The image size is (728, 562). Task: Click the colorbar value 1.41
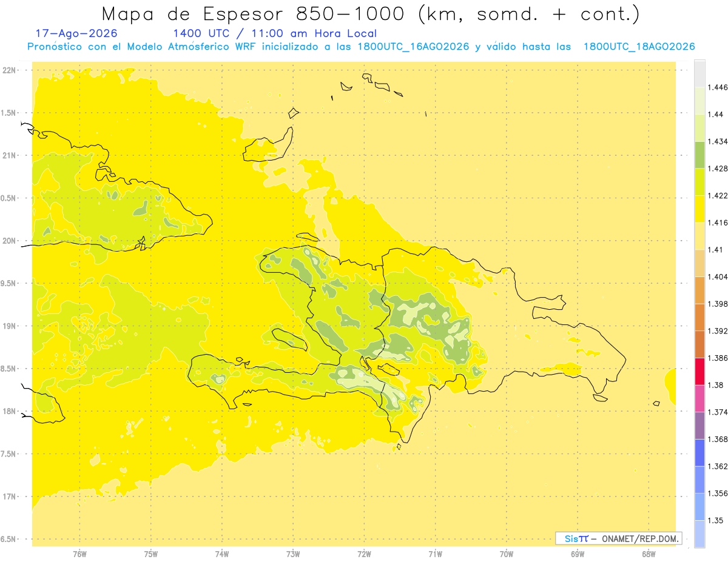(715, 249)
